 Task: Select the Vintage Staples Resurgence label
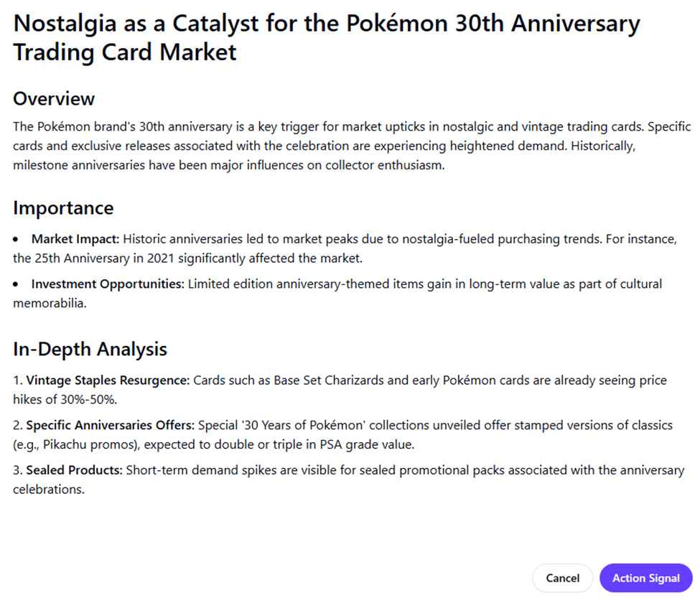pos(108,380)
